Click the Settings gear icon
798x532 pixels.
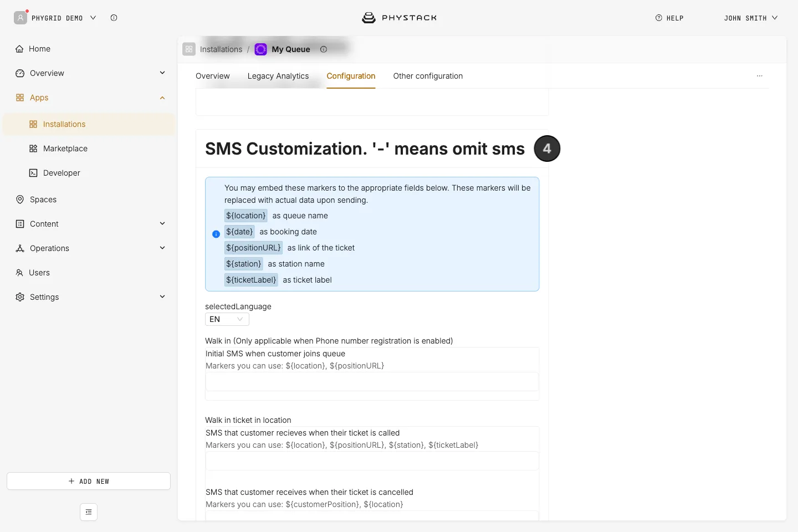[x=20, y=297]
